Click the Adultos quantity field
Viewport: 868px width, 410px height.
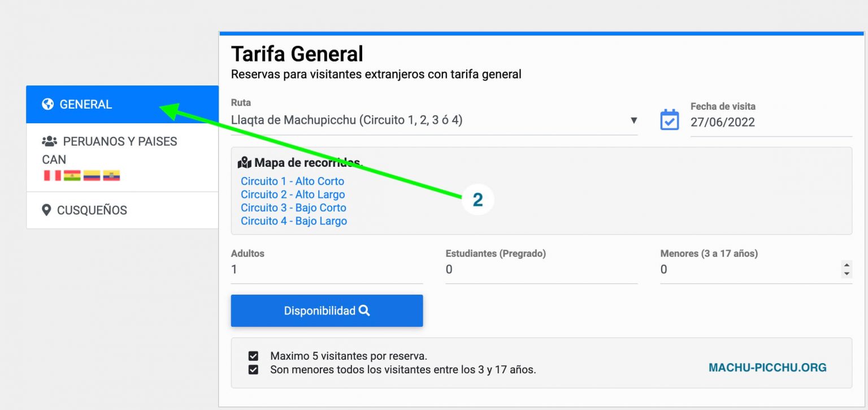327,270
